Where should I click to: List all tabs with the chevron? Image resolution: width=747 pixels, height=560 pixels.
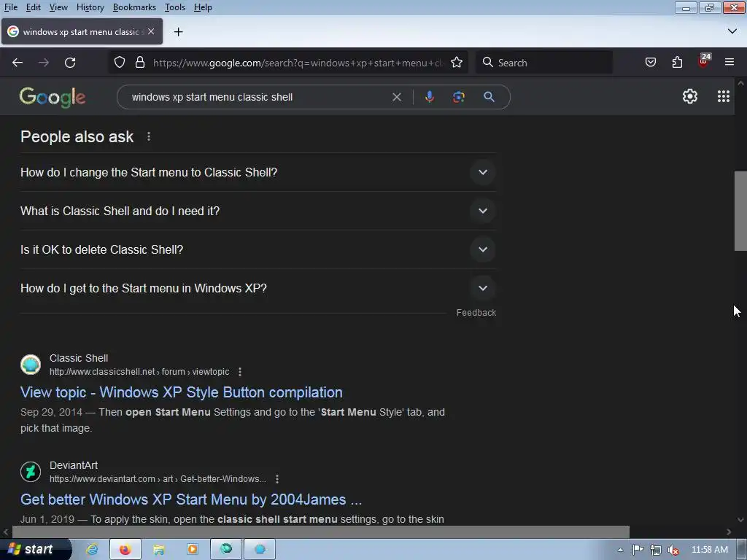[732, 31]
